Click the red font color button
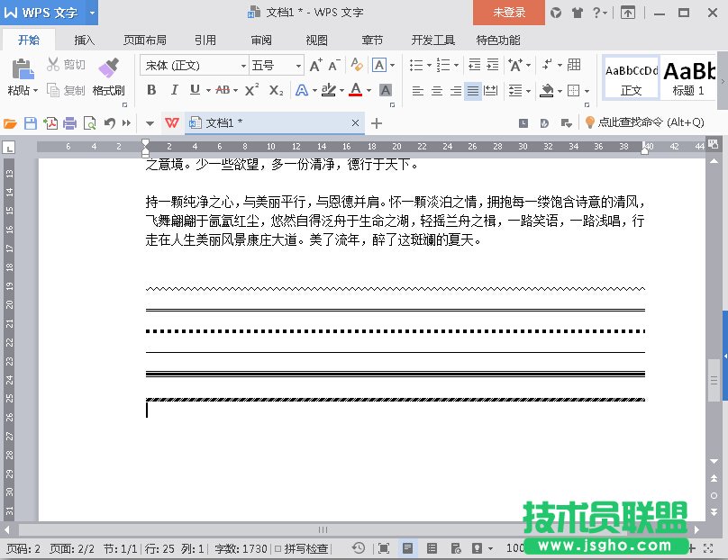 tap(355, 90)
